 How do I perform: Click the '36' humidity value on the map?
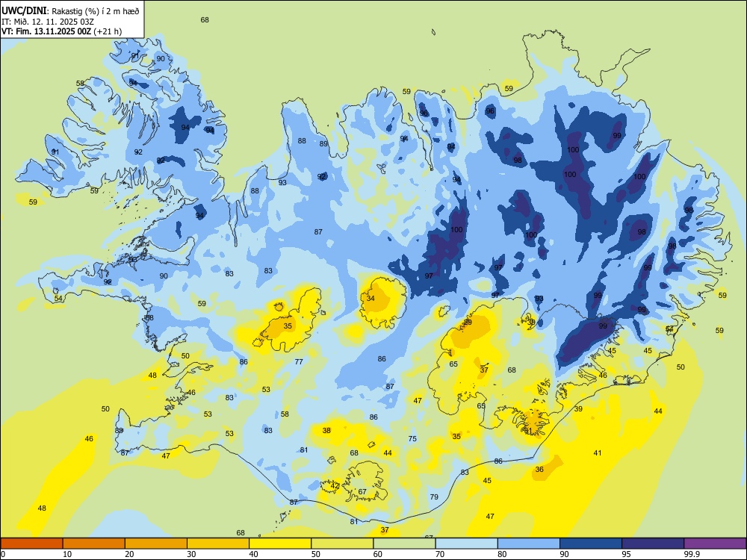[539, 469]
